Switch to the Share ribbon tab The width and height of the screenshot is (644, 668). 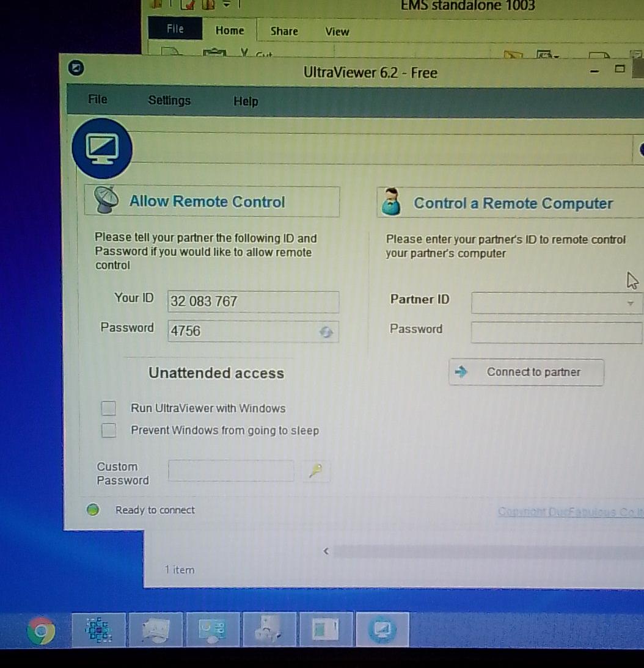(284, 31)
